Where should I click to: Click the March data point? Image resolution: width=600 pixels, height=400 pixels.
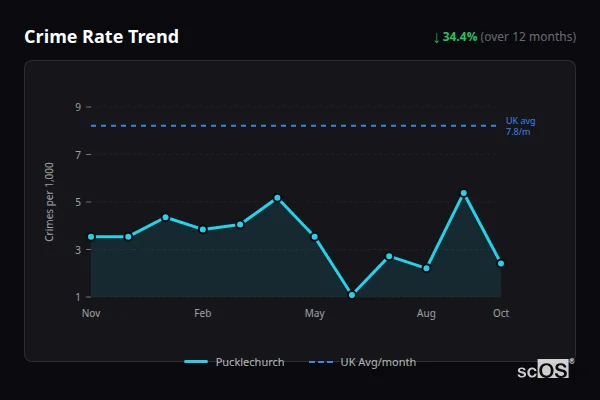[x=240, y=225]
